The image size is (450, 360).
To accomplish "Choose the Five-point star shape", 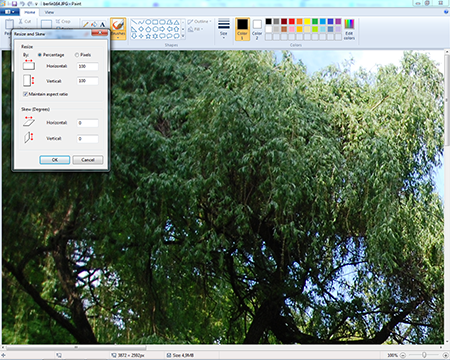I will (x=148, y=36).
